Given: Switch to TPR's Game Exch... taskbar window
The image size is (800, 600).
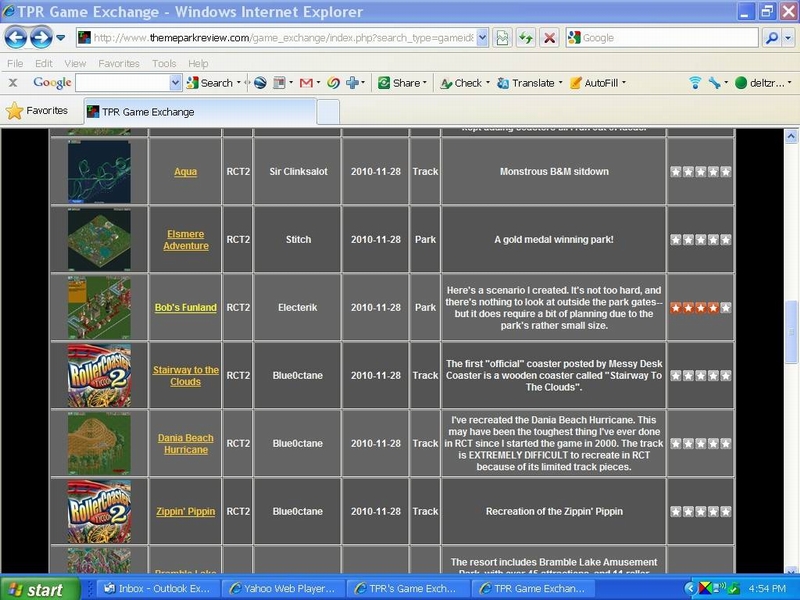Looking at the screenshot, I should pos(407,589).
